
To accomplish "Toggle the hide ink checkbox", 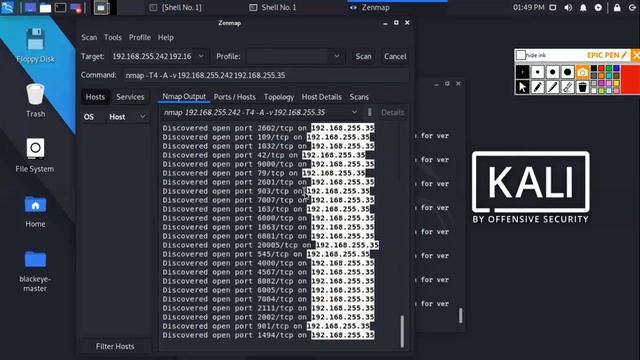I will (x=521, y=55).
